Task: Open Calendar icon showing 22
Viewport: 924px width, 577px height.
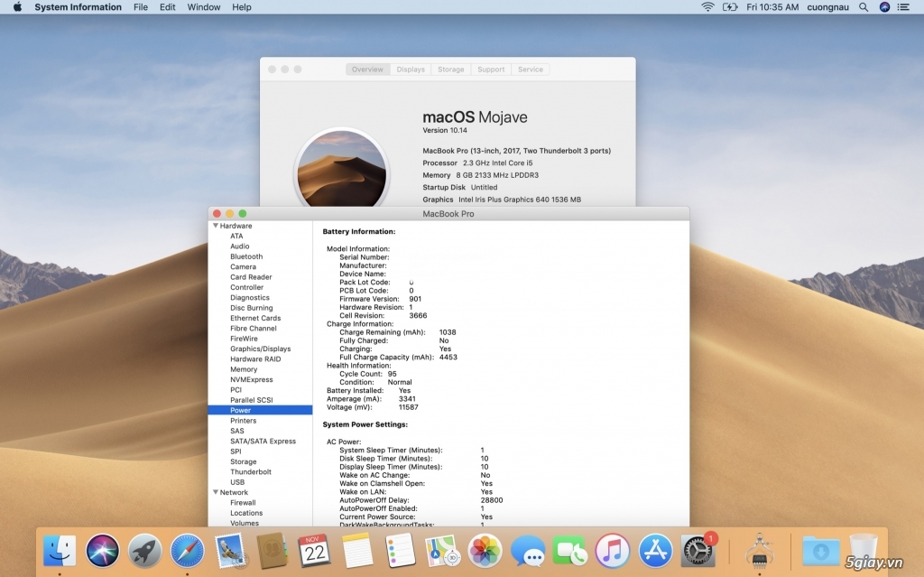Action: (315, 551)
